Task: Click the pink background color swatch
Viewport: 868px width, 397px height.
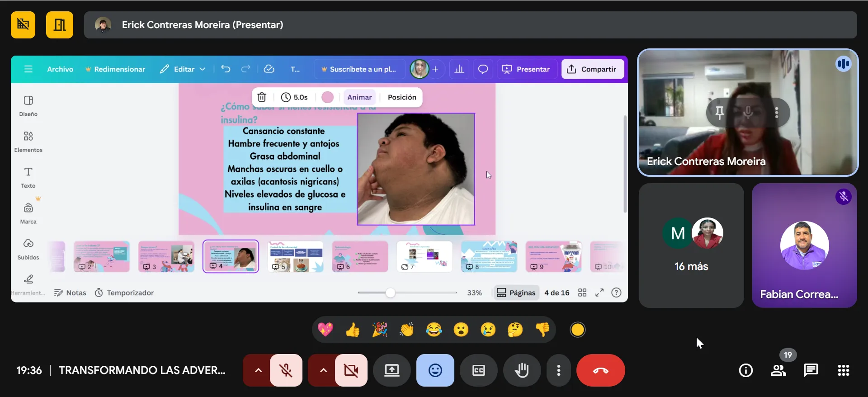Action: point(327,97)
